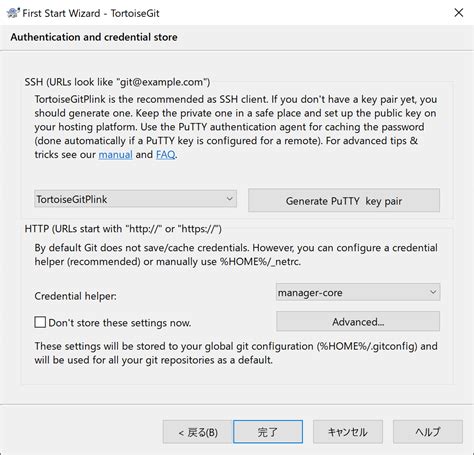Viewport: 474px width, 455px height.
Task: Click Generate PuTTY key pair button
Action: (x=344, y=201)
